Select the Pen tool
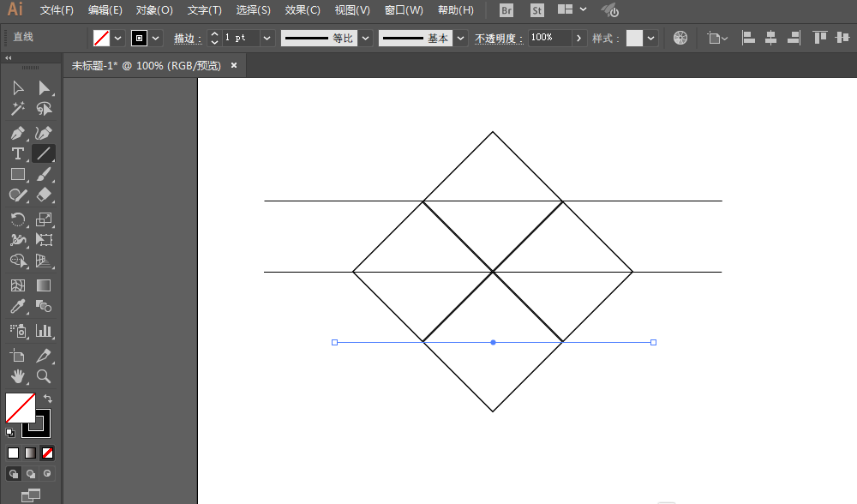The width and height of the screenshot is (857, 504). point(17,132)
